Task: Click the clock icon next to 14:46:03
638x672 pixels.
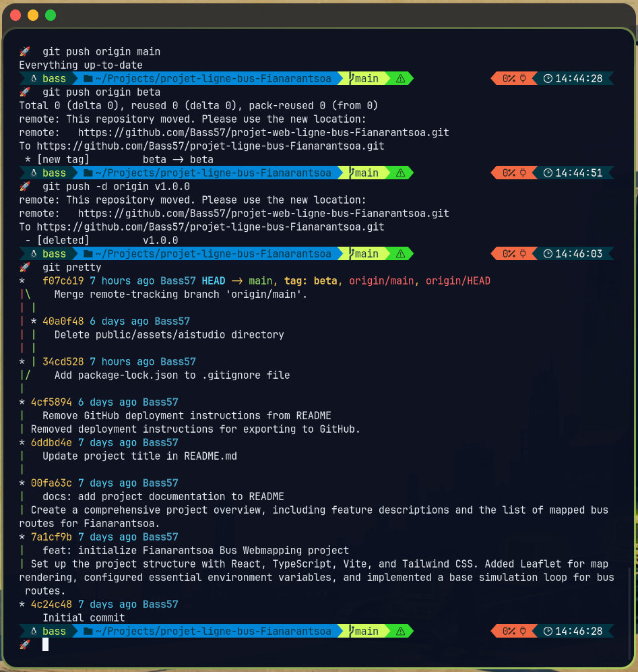Action: pyautogui.click(x=548, y=253)
